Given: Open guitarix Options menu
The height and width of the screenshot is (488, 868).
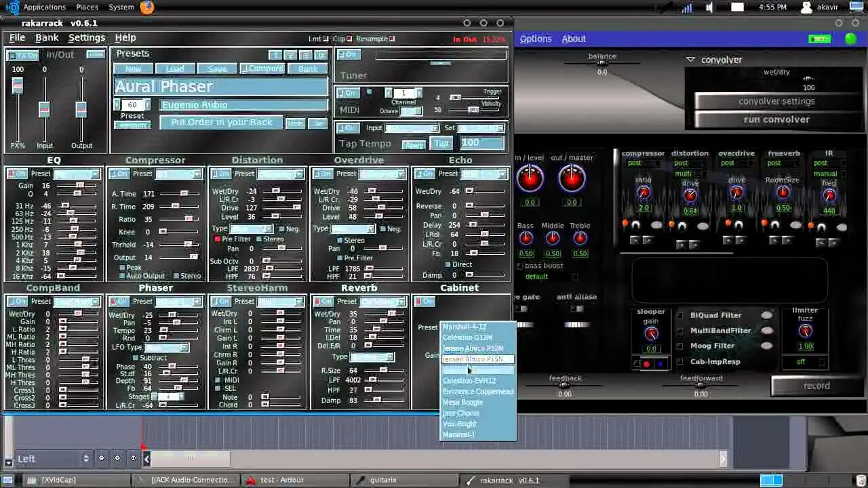Looking at the screenshot, I should (x=536, y=39).
